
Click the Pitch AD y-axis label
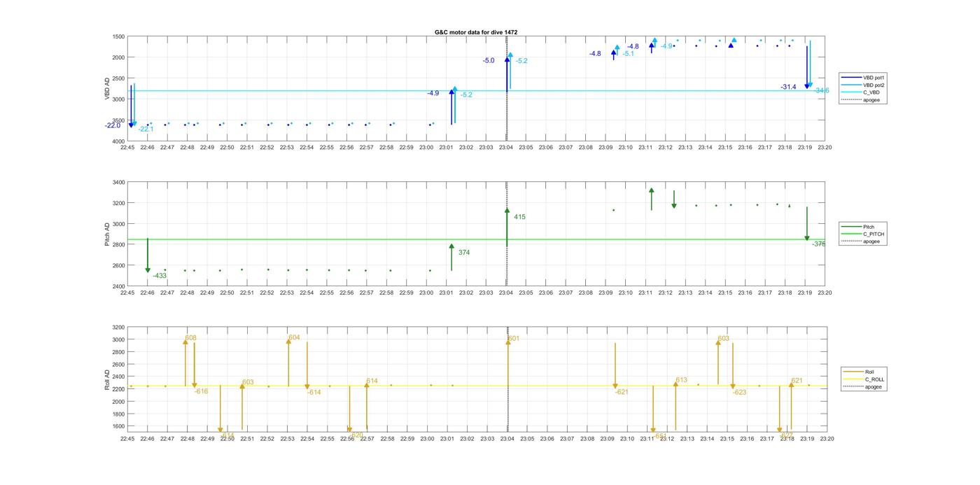point(108,234)
